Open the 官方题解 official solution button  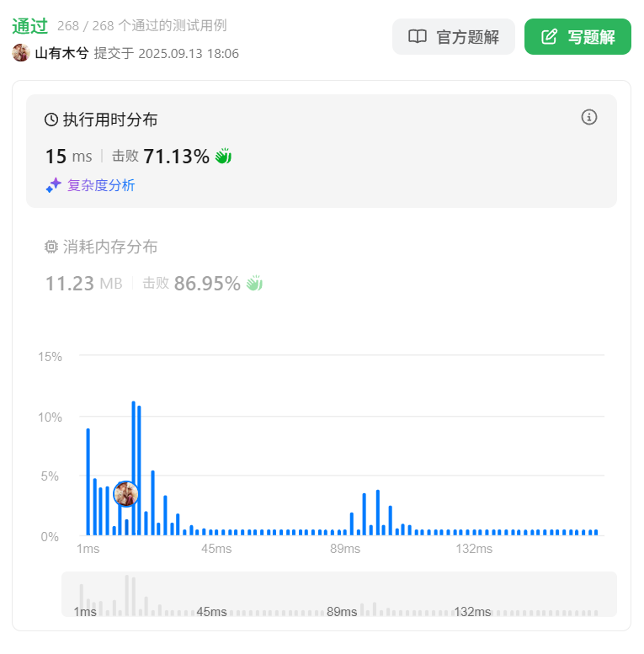tap(454, 37)
